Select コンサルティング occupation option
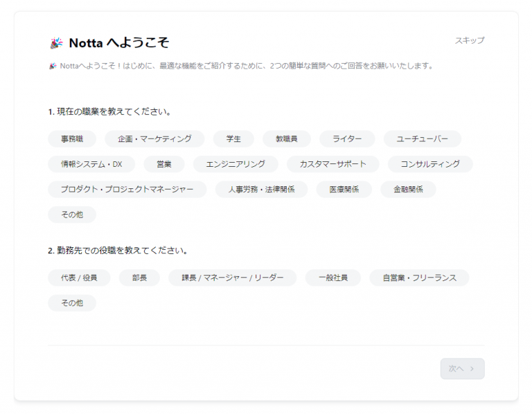 [x=429, y=165]
